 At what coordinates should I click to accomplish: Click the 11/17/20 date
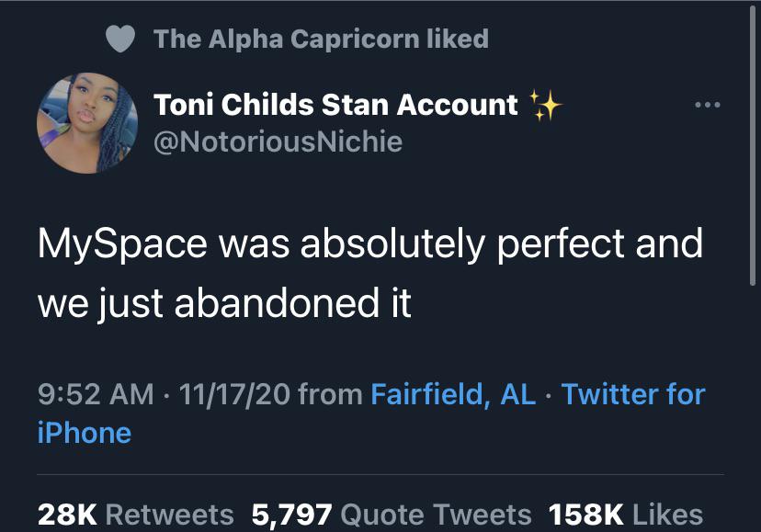coord(235,394)
